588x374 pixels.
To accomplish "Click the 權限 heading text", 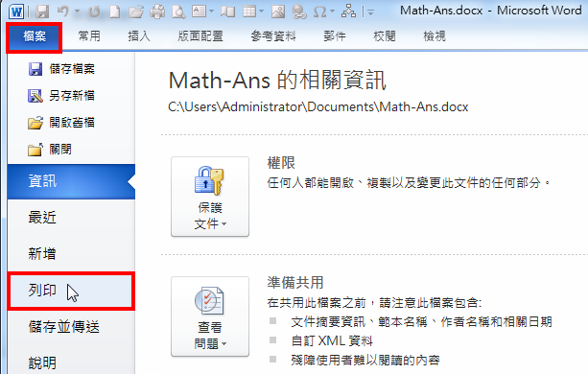I will pyautogui.click(x=281, y=163).
